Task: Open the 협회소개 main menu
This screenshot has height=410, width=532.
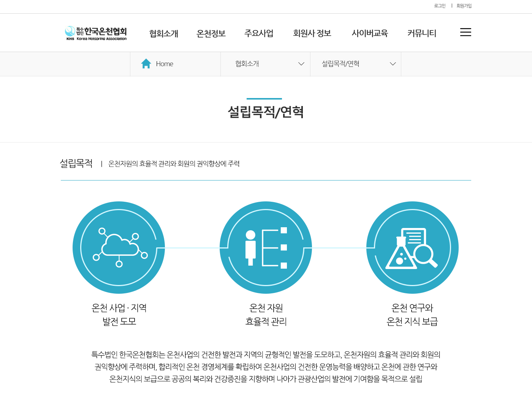Action: pyautogui.click(x=163, y=33)
